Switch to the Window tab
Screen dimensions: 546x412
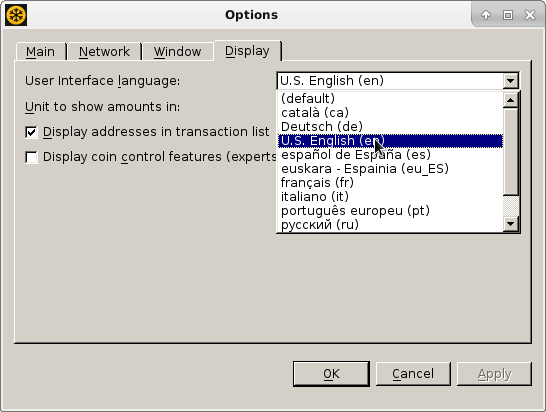point(178,52)
